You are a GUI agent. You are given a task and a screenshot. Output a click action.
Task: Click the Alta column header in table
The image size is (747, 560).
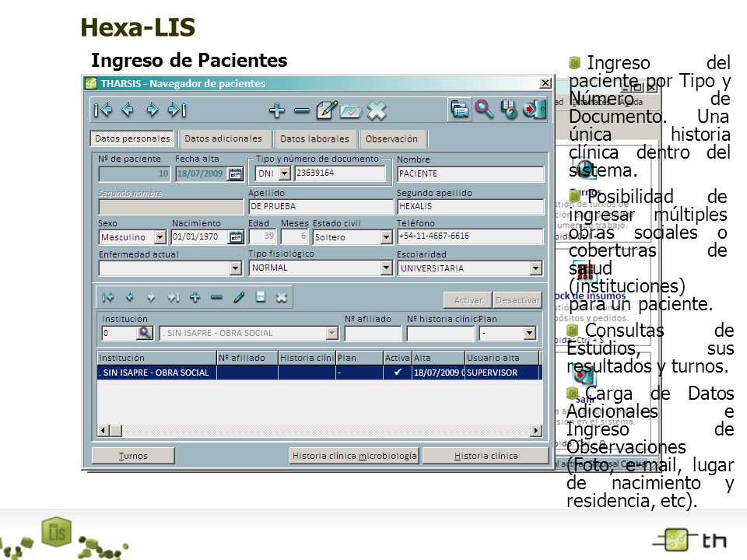click(x=438, y=358)
